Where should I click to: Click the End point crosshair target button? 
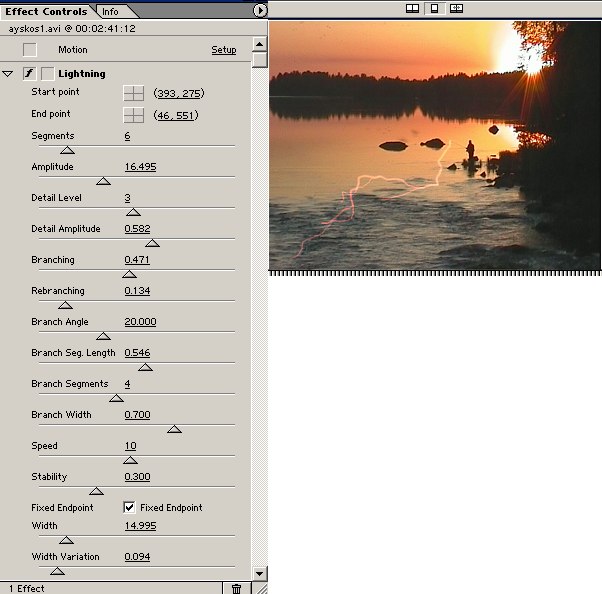click(134, 115)
